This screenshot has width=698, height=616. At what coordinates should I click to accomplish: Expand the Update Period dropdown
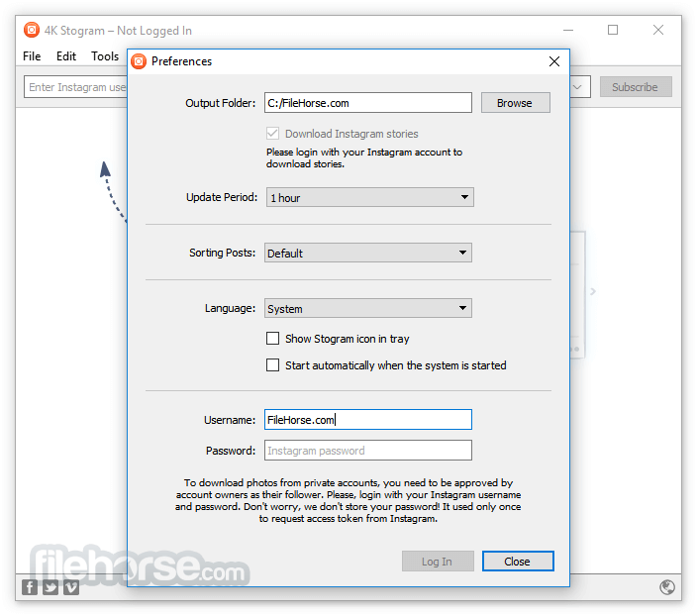(x=370, y=197)
